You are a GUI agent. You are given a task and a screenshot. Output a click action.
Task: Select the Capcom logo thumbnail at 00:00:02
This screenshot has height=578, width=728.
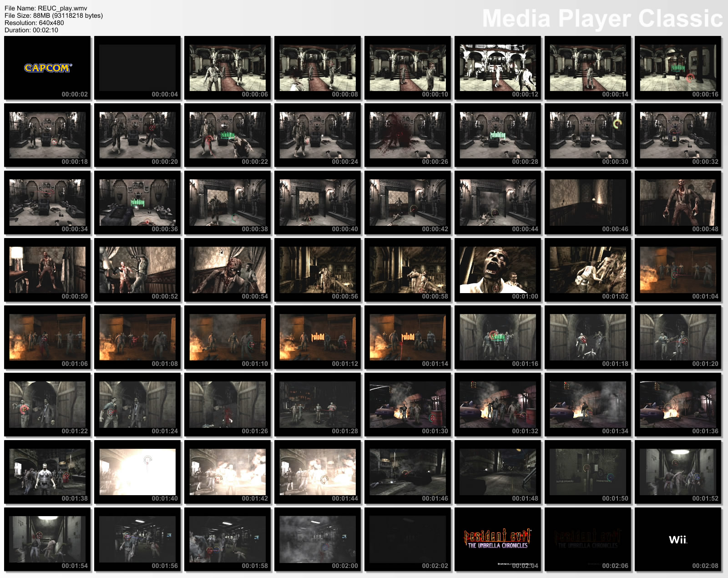click(x=47, y=68)
